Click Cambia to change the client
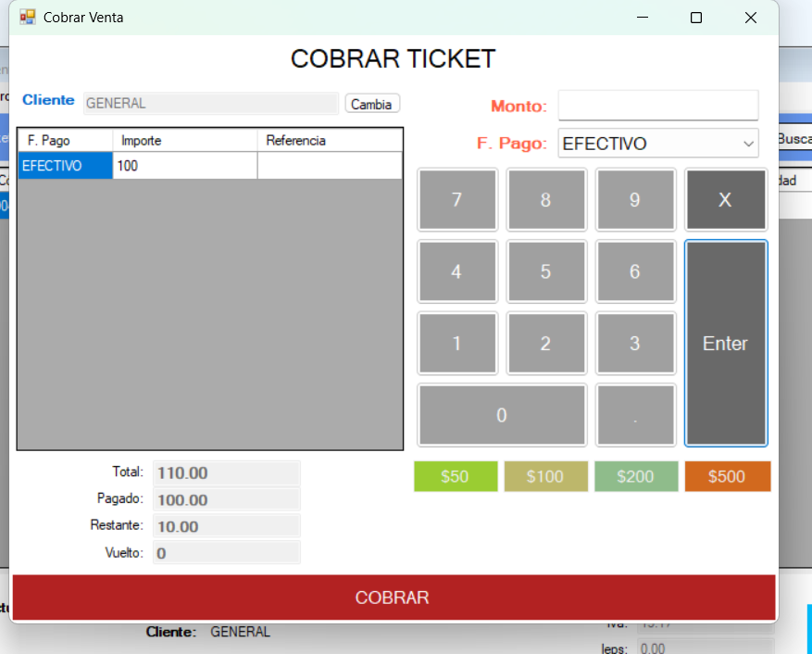Screen dimensions: 812x654 (372, 104)
